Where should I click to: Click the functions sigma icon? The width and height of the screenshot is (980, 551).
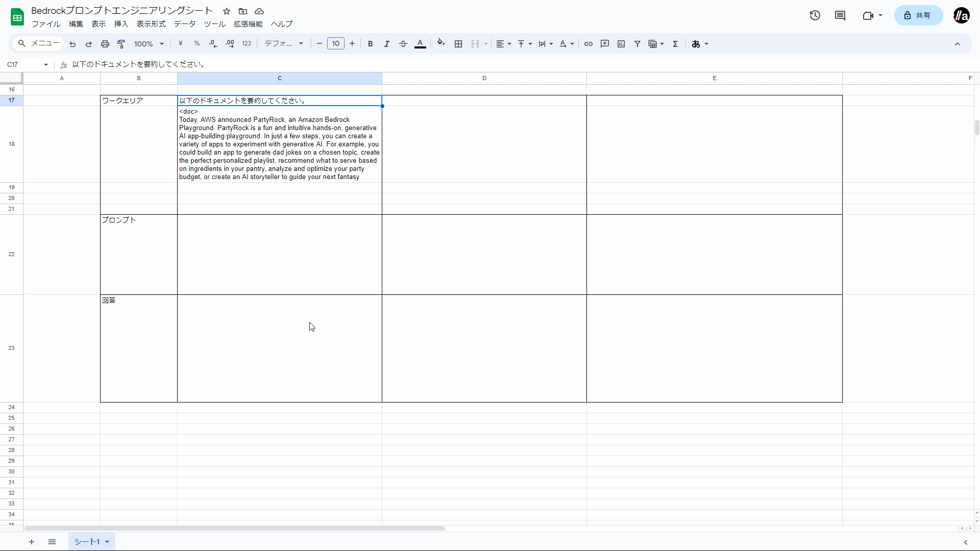pyautogui.click(x=675, y=44)
